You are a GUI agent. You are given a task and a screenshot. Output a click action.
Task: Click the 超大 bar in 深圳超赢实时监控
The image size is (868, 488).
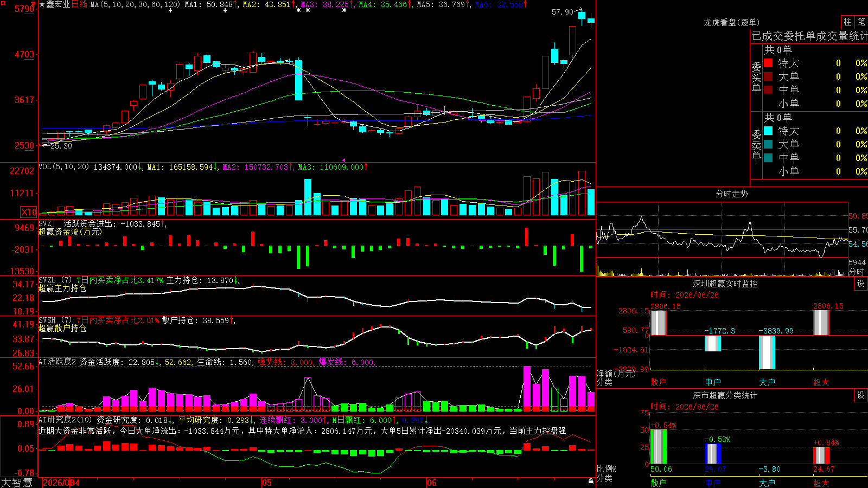(x=821, y=323)
